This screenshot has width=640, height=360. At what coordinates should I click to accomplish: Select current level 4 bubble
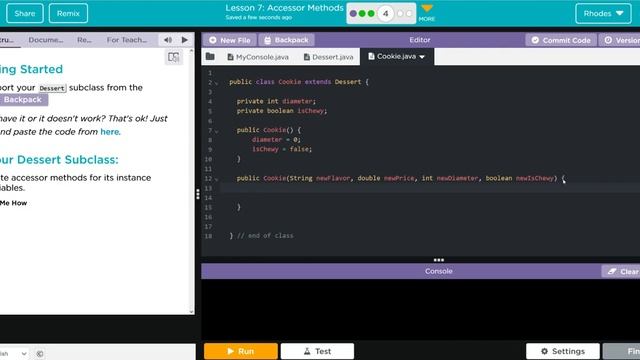tap(385, 14)
